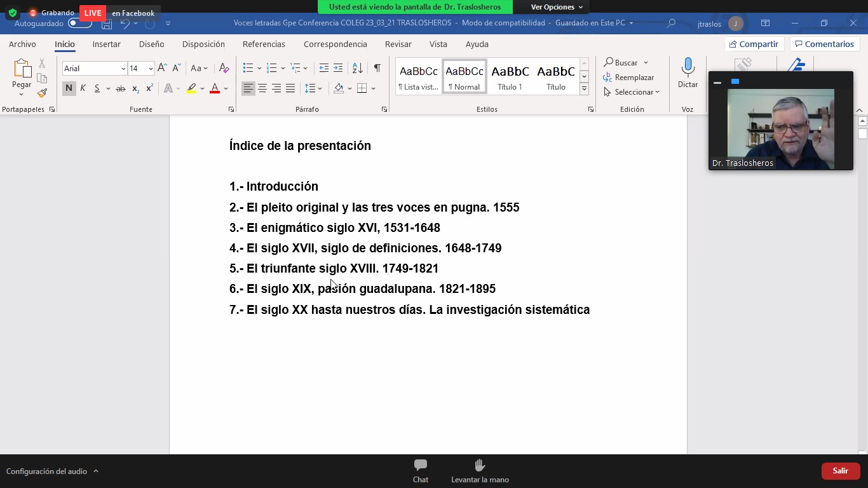Decrease indent icon
The width and height of the screenshot is (868, 488).
point(324,68)
